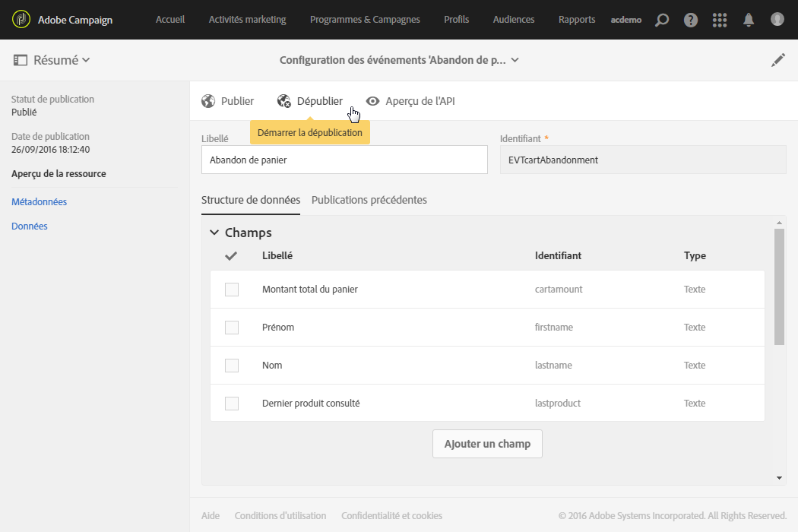Check the Montant total du panier checkbox
The image size is (798, 532).
(x=232, y=290)
